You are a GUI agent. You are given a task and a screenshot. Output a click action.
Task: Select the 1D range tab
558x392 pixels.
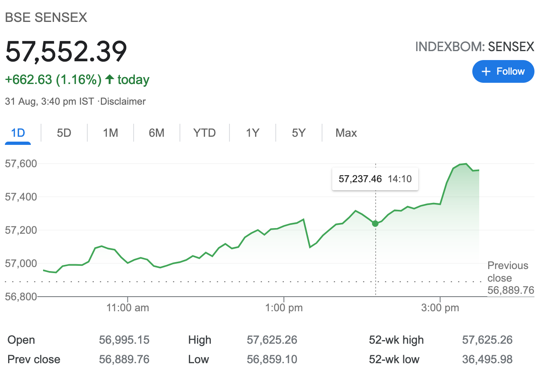pyautogui.click(x=18, y=133)
